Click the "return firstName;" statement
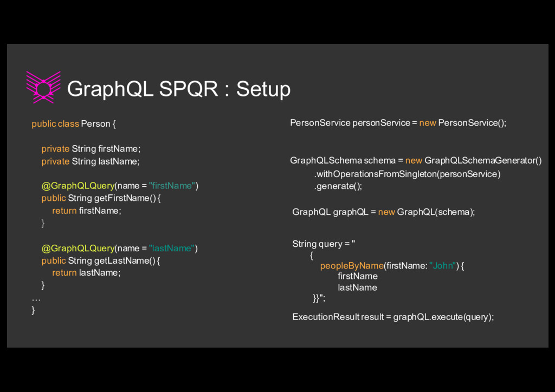Viewport: 555px width, 392px height. [x=87, y=211]
